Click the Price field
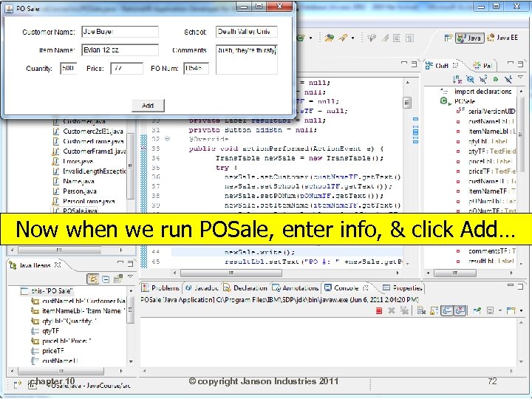 point(126,68)
